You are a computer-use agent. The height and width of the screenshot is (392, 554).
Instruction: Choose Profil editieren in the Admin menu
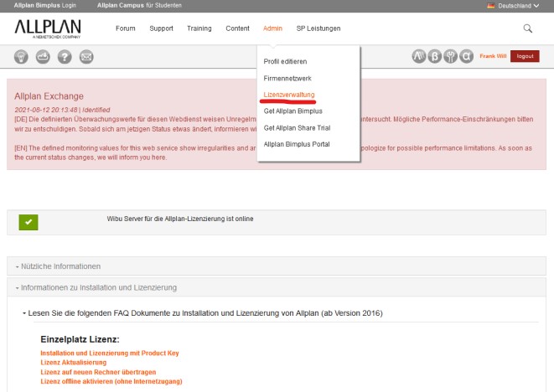coord(285,61)
